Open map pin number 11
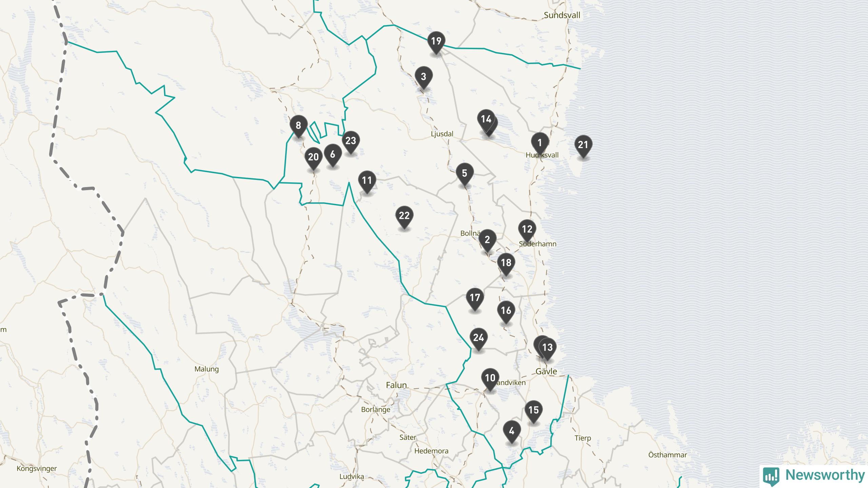This screenshot has width=868, height=488. tap(367, 182)
